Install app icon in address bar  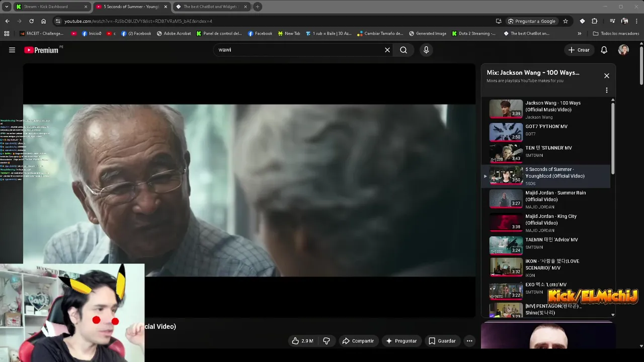click(x=499, y=21)
